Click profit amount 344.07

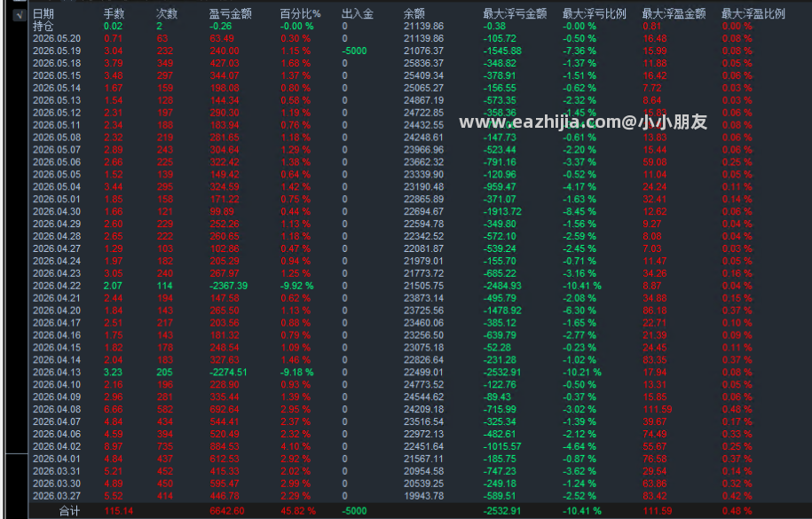coord(225,75)
